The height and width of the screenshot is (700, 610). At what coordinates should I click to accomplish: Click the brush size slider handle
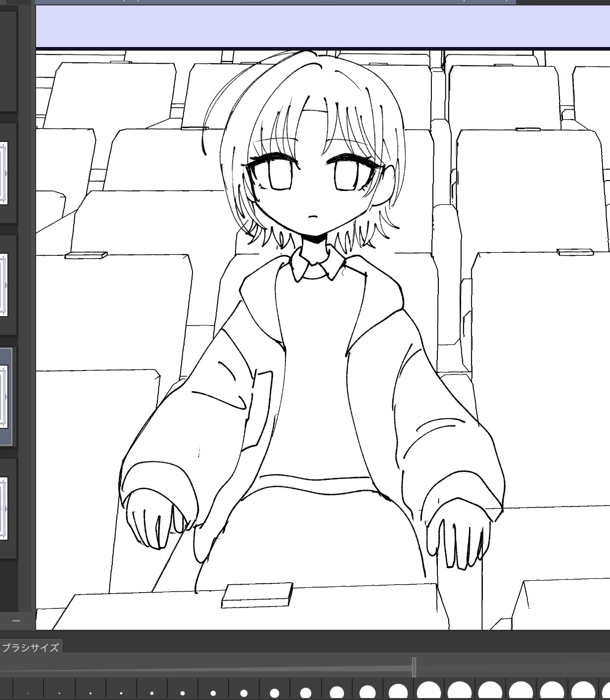click(414, 667)
